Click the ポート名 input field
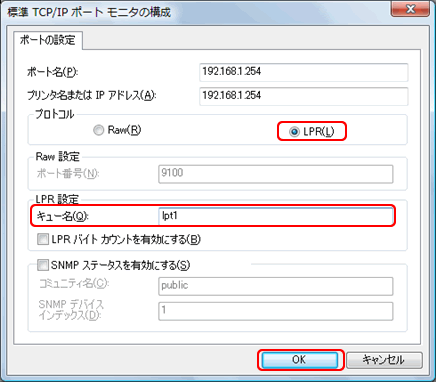The height and width of the screenshot is (382, 436). click(304, 72)
